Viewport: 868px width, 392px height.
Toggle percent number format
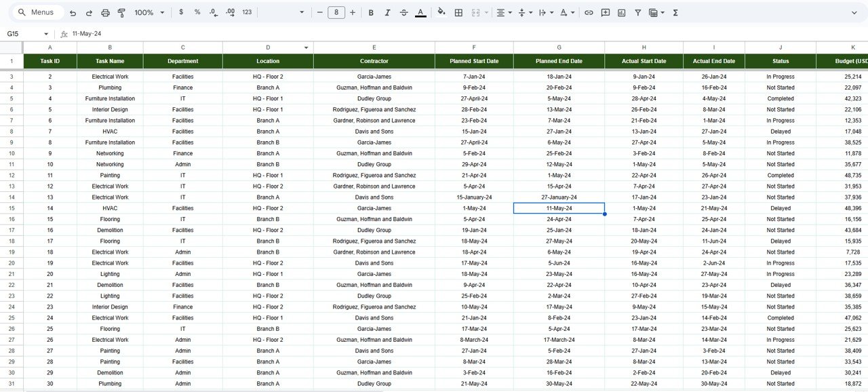pyautogui.click(x=197, y=12)
